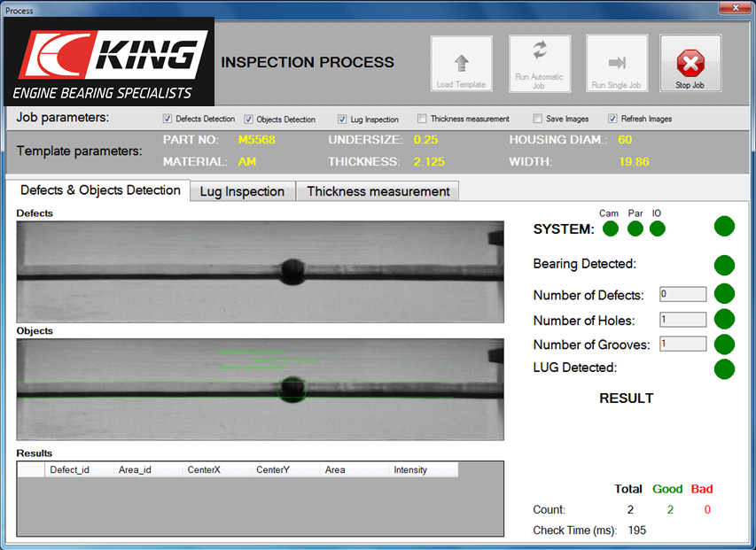This screenshot has width=756, height=550.
Task: Enable the Save Images checkbox
Action: tap(538, 119)
